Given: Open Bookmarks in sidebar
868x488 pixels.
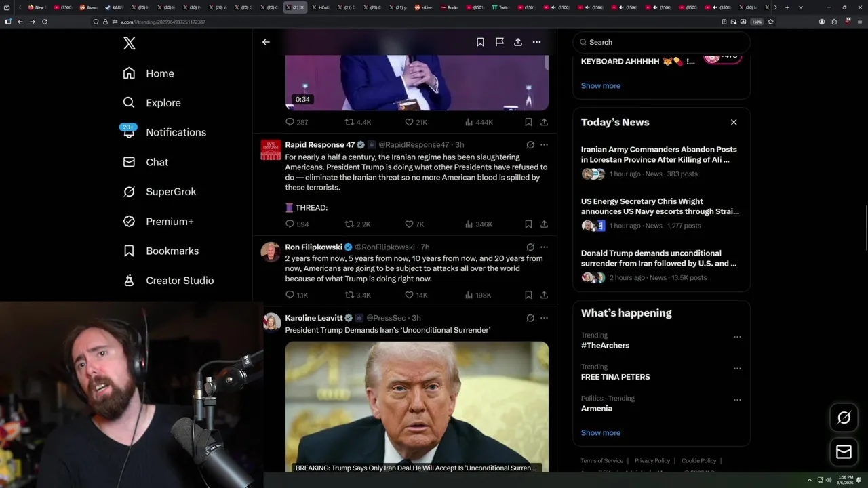Looking at the screenshot, I should (x=161, y=251).
